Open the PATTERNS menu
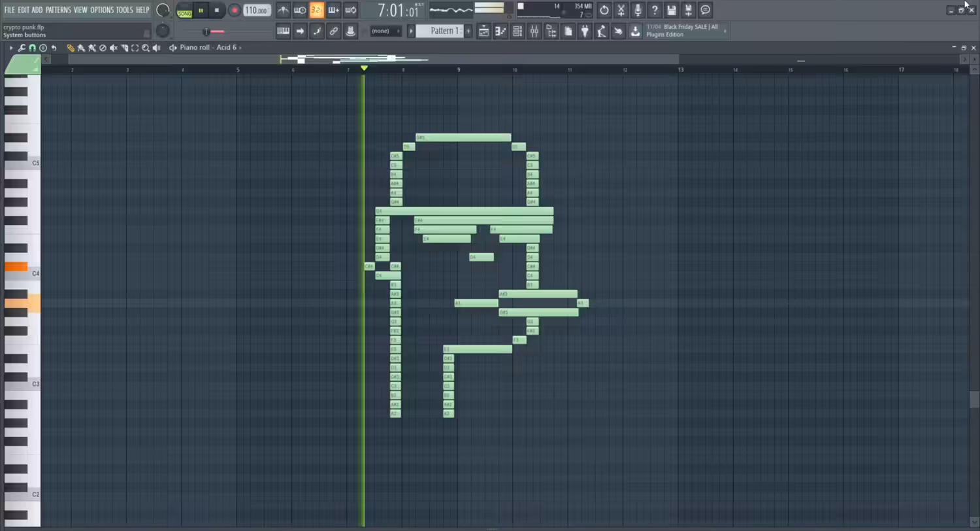This screenshot has height=531, width=980. coord(58,10)
